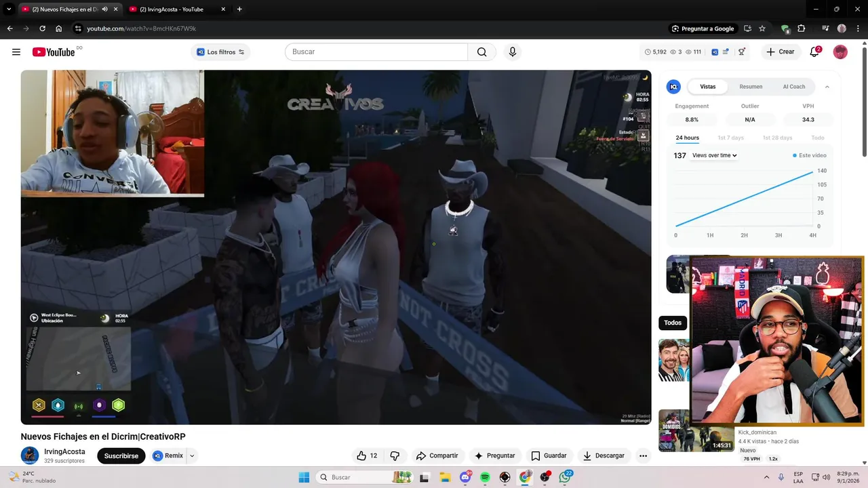
Task: Open more actions three-dot menu under video
Action: coord(643,455)
